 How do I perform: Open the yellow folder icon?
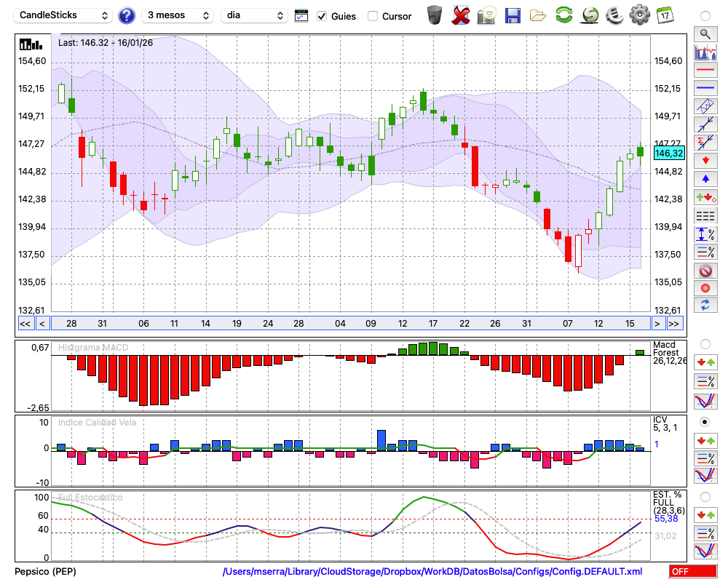click(x=538, y=15)
